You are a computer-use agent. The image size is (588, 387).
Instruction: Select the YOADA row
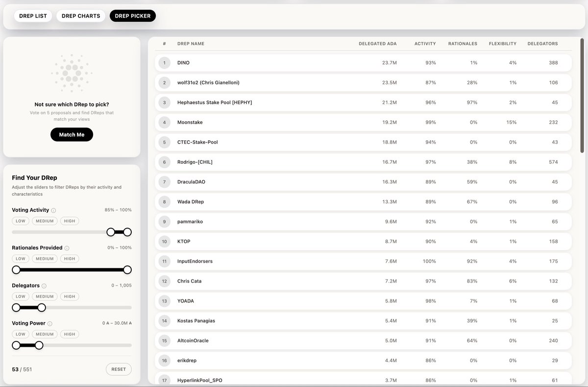click(364, 301)
